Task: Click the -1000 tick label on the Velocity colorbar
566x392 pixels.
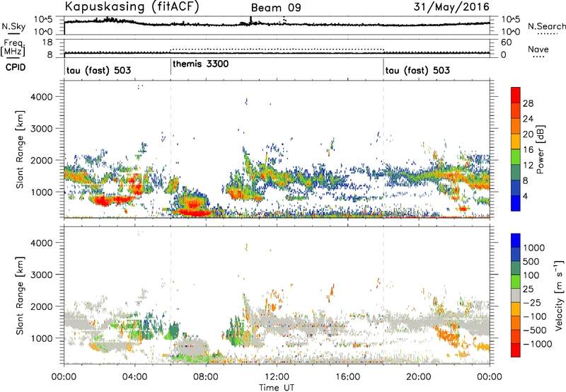Action: (537, 344)
